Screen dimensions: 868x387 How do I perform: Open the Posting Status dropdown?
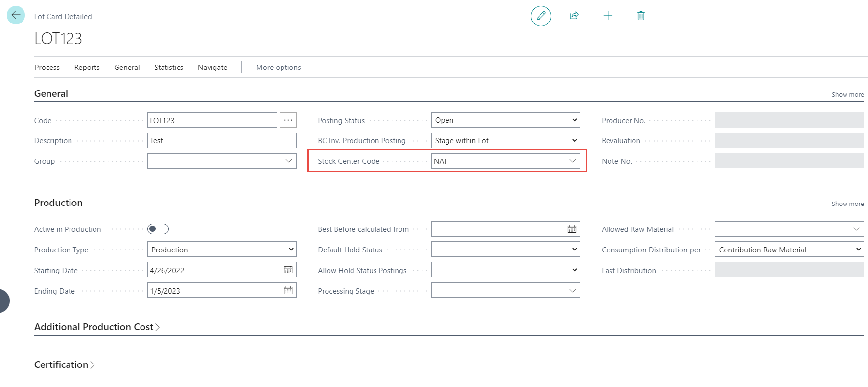(x=505, y=120)
